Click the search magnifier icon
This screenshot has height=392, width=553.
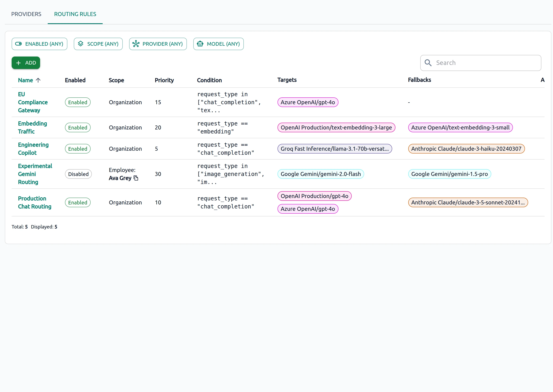click(428, 63)
